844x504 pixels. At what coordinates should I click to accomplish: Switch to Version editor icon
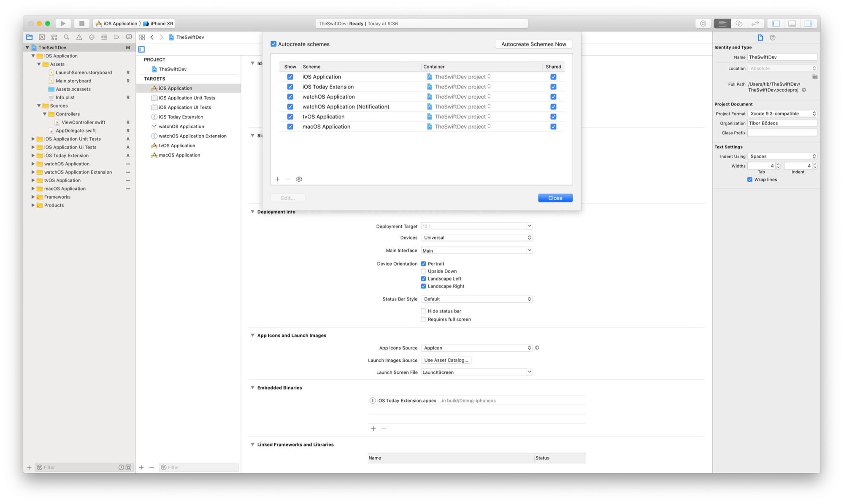point(755,24)
